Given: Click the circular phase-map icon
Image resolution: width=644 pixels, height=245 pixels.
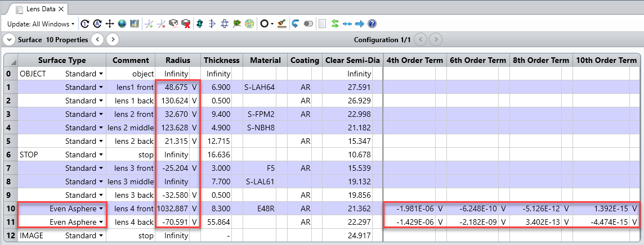Looking at the screenshot, I should [x=249, y=24].
